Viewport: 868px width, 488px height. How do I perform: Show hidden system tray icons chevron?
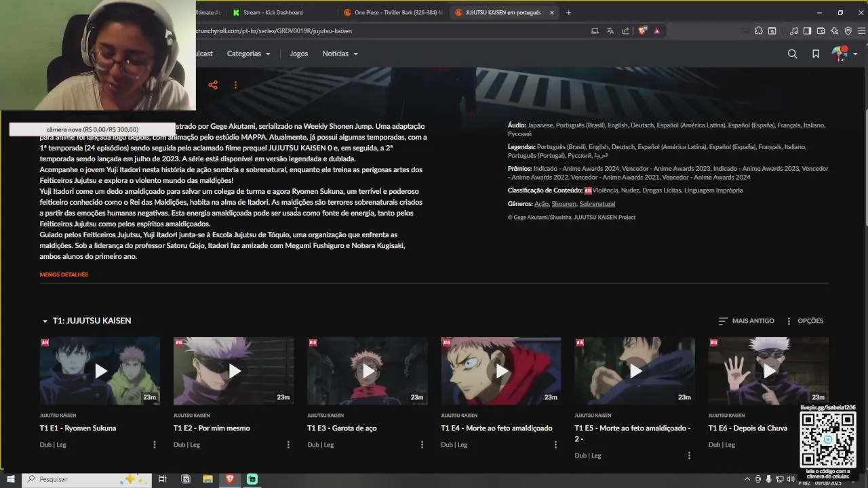pos(748,479)
